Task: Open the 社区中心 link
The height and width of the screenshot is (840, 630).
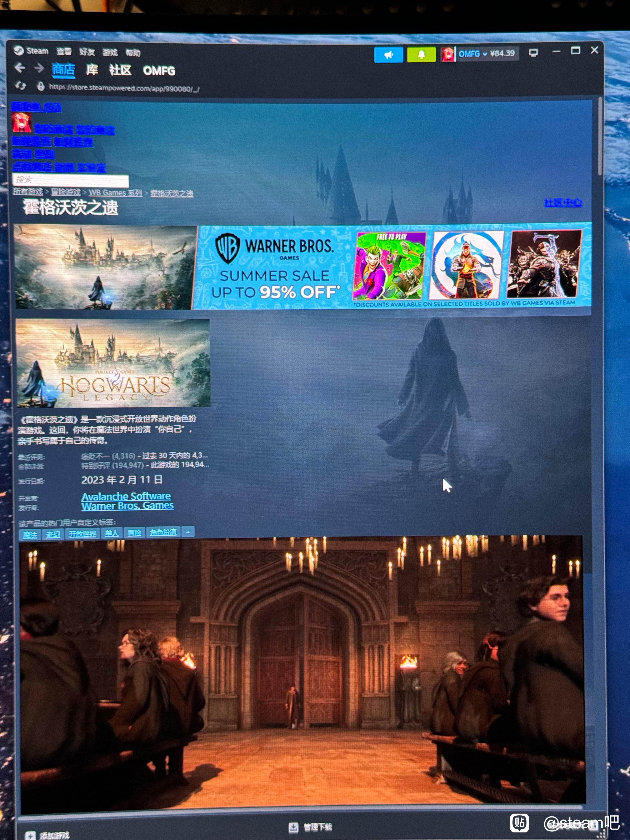Action: [x=563, y=203]
